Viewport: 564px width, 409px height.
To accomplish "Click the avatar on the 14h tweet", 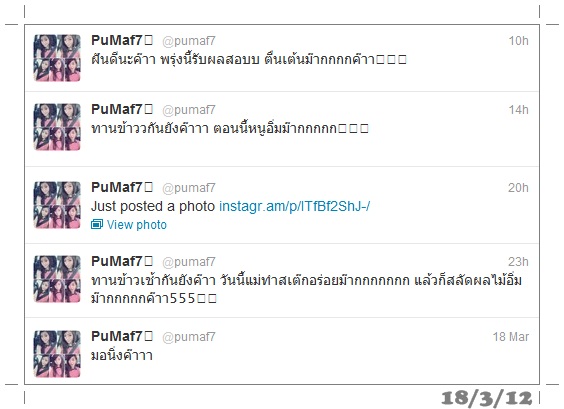I will (x=57, y=127).
